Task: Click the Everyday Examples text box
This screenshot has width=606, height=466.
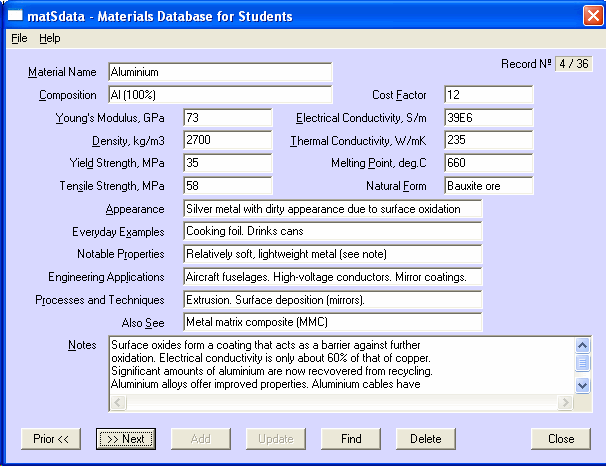Action: click(x=332, y=231)
